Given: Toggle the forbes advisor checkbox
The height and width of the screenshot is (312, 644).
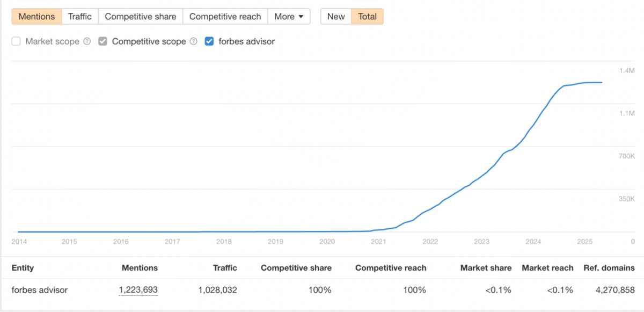Looking at the screenshot, I should pyautogui.click(x=209, y=41).
